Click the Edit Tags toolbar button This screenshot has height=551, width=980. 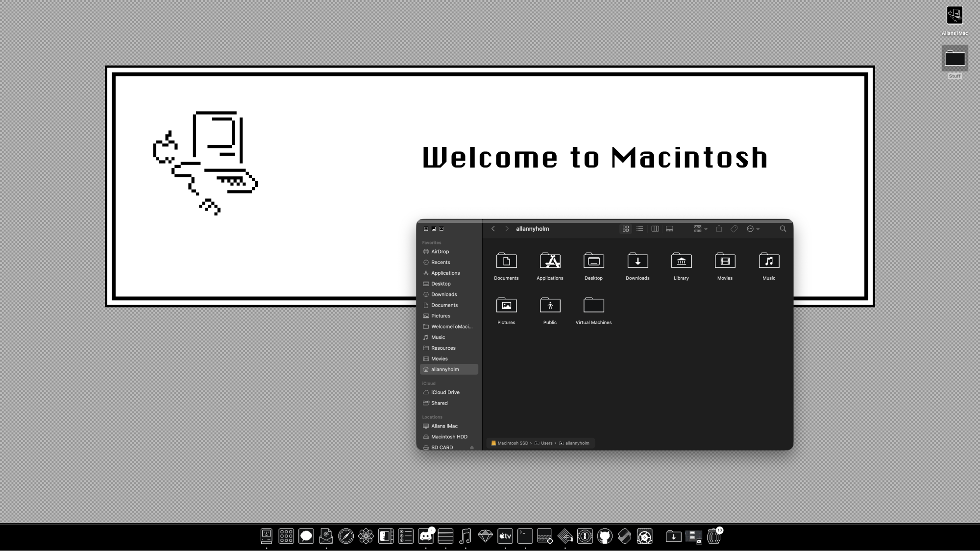tap(734, 229)
